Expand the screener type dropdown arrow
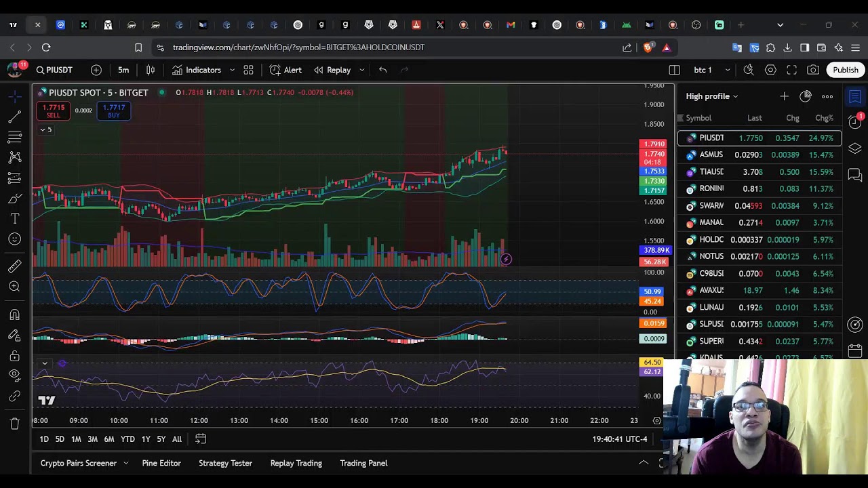The image size is (868, 488). pyautogui.click(x=125, y=463)
